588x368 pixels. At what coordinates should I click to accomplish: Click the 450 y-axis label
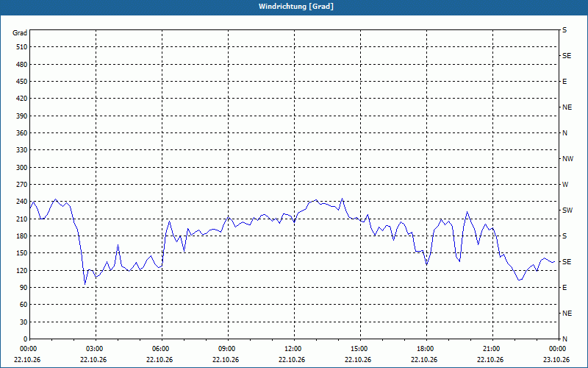tap(22, 82)
